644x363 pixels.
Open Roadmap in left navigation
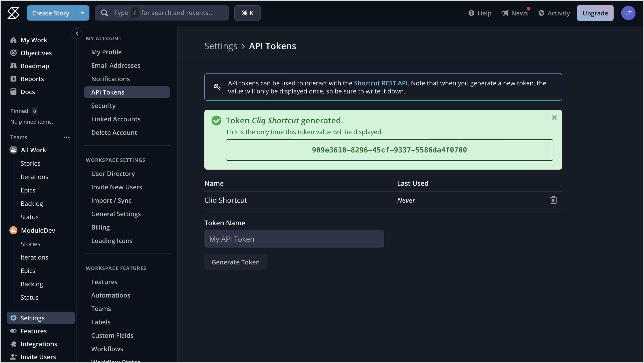point(35,66)
